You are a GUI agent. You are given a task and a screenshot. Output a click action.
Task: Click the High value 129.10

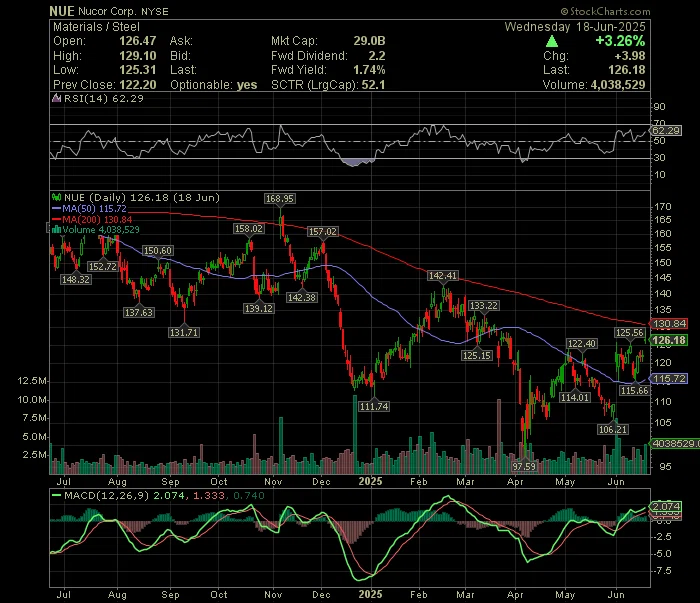pyautogui.click(x=138, y=56)
